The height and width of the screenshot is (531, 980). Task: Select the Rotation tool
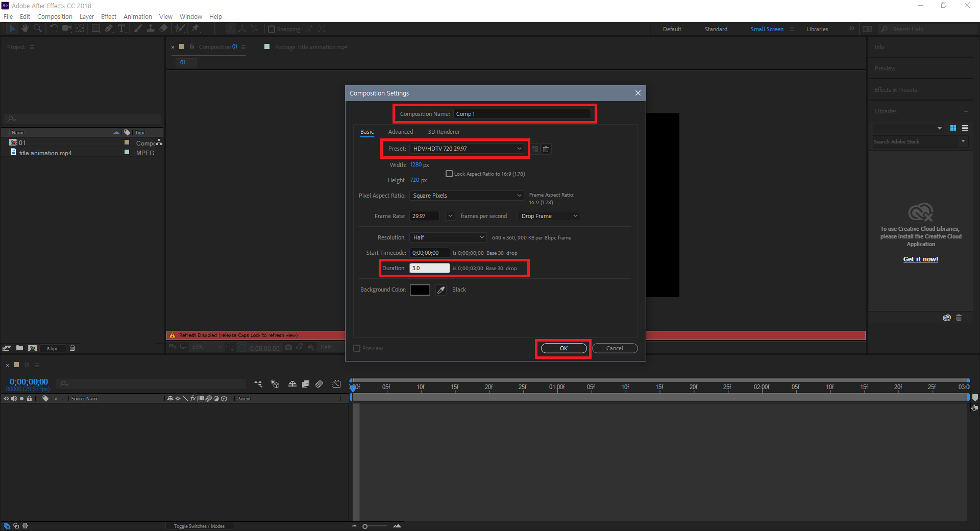pos(54,29)
